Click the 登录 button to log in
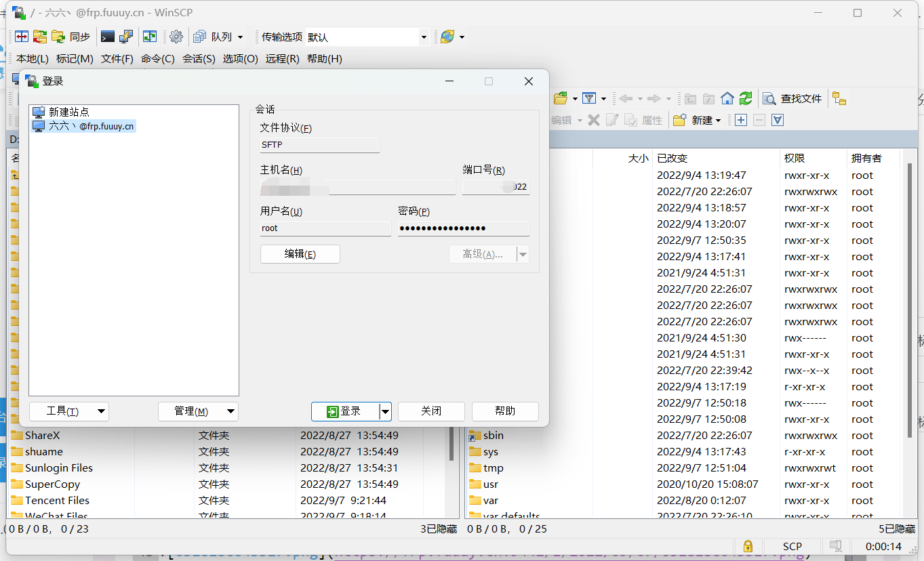Viewport: 924px width, 561px height. coord(344,411)
